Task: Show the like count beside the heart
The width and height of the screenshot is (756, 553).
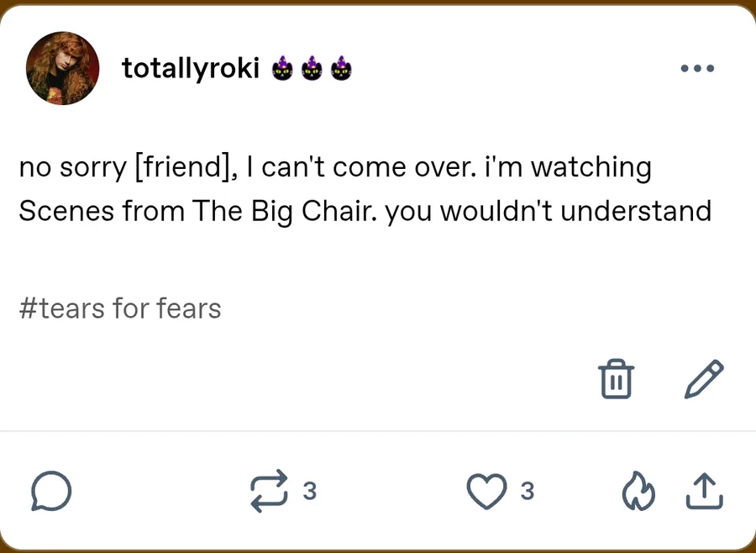Action: tap(527, 491)
